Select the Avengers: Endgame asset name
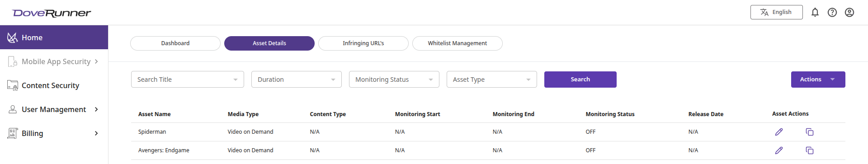Screen dimensions: 868x164 coord(164,150)
